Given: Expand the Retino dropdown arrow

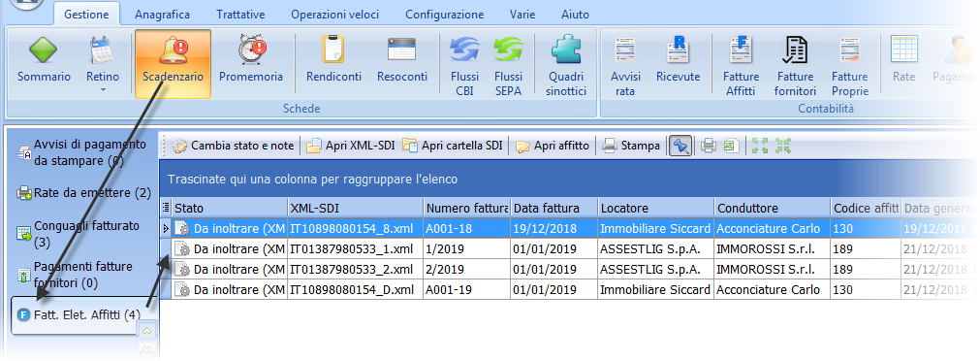Looking at the screenshot, I should click(103, 90).
